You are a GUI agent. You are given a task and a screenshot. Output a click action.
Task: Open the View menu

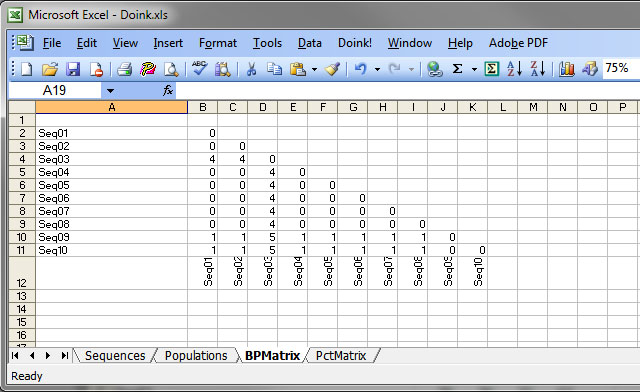coord(125,43)
